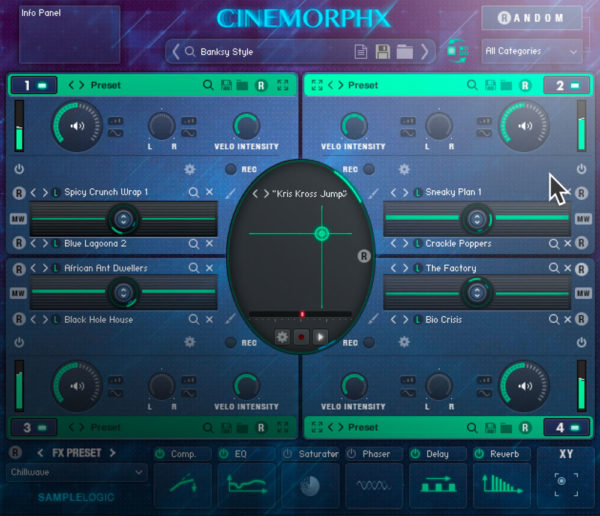Go to next global preset arrow
Image resolution: width=600 pixels, height=516 pixels.
(424, 52)
